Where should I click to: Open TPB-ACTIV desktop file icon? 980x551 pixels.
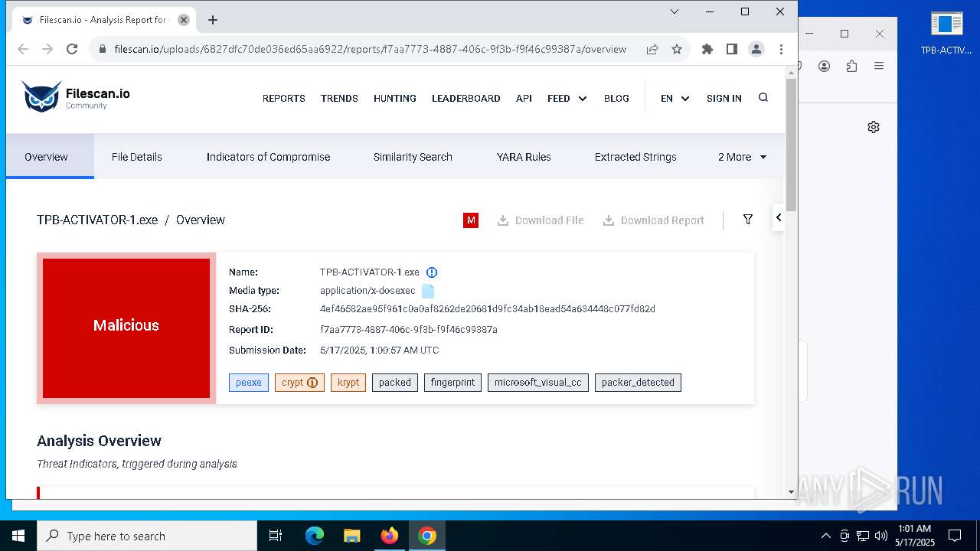click(x=946, y=34)
